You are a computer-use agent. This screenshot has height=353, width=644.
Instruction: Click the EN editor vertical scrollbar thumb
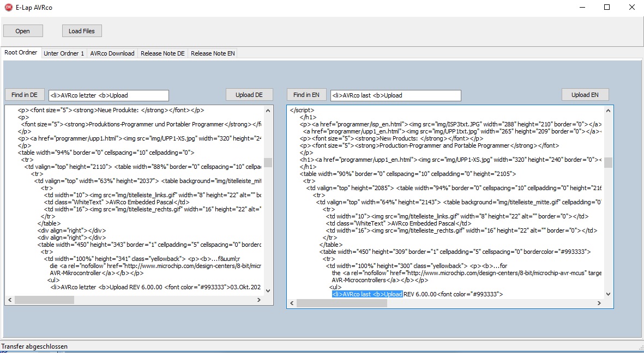point(608,162)
